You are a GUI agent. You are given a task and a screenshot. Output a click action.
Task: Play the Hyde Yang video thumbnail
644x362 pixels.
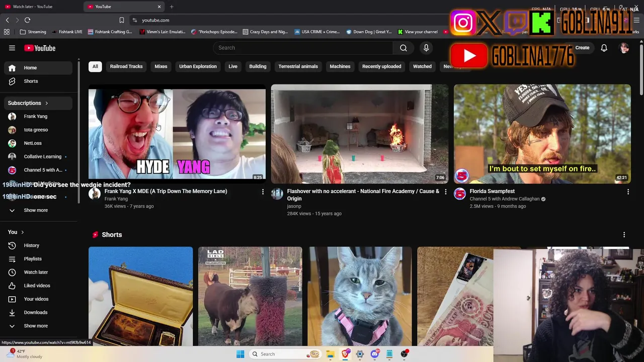[x=177, y=134]
